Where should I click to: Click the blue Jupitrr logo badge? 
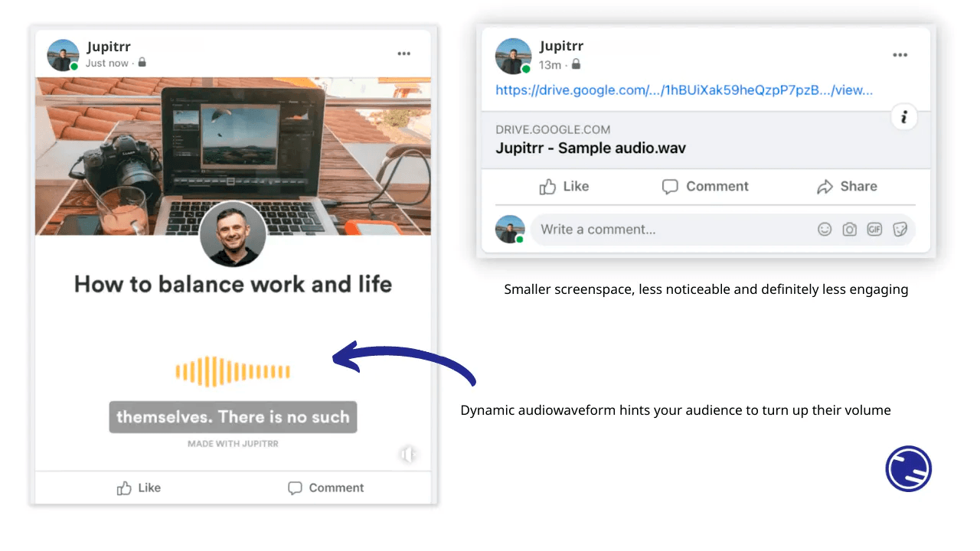(x=909, y=468)
